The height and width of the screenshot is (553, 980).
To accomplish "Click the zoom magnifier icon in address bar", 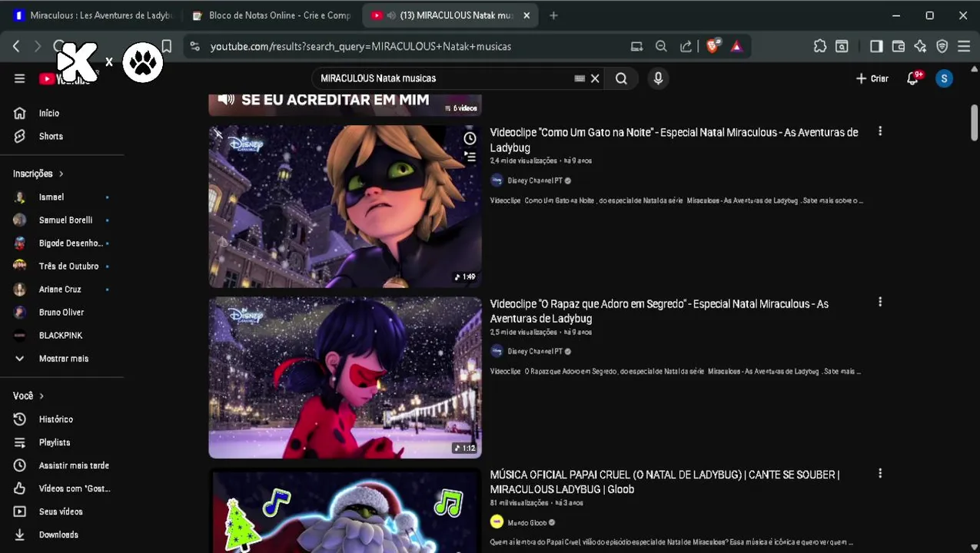I will point(661,46).
